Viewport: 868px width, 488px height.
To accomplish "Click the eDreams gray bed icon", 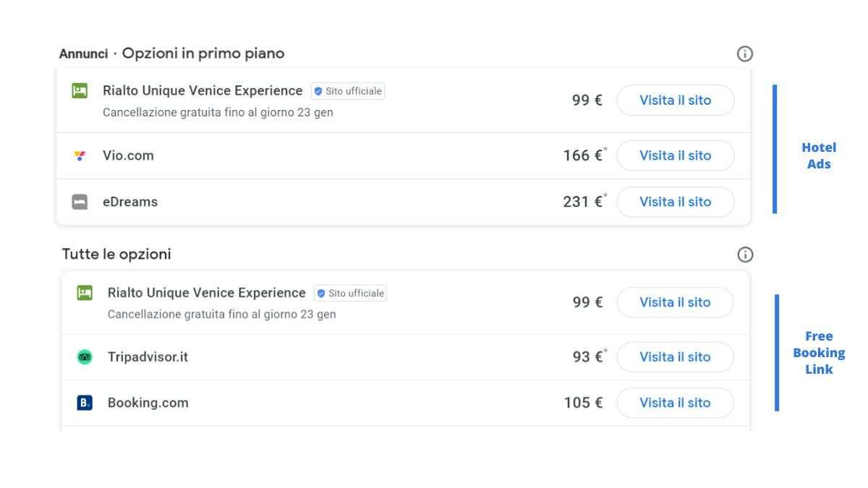I will [80, 202].
